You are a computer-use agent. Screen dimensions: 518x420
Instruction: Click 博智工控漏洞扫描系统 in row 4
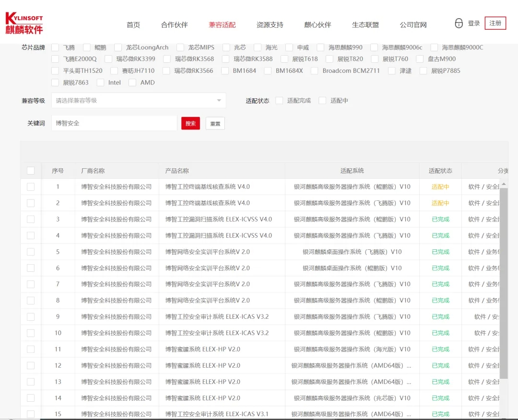[219, 235]
